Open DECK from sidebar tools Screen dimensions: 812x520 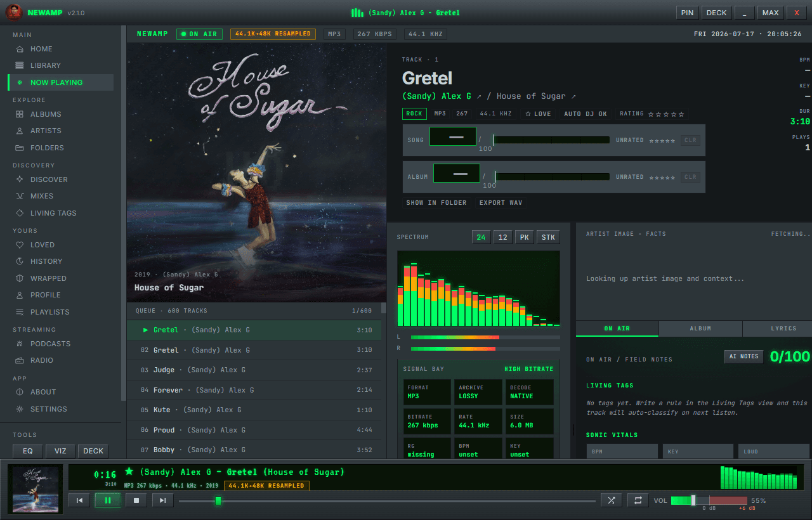93,451
